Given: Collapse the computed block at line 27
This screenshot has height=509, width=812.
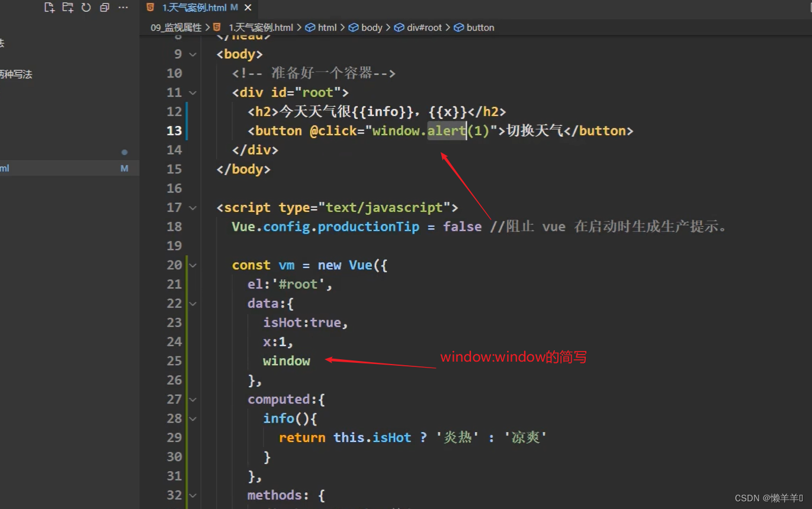Looking at the screenshot, I should point(193,400).
